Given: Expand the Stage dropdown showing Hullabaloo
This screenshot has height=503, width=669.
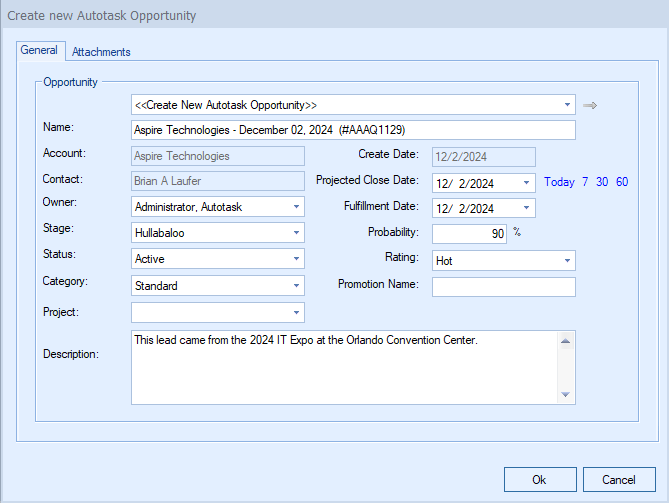Looking at the screenshot, I should point(296,233).
